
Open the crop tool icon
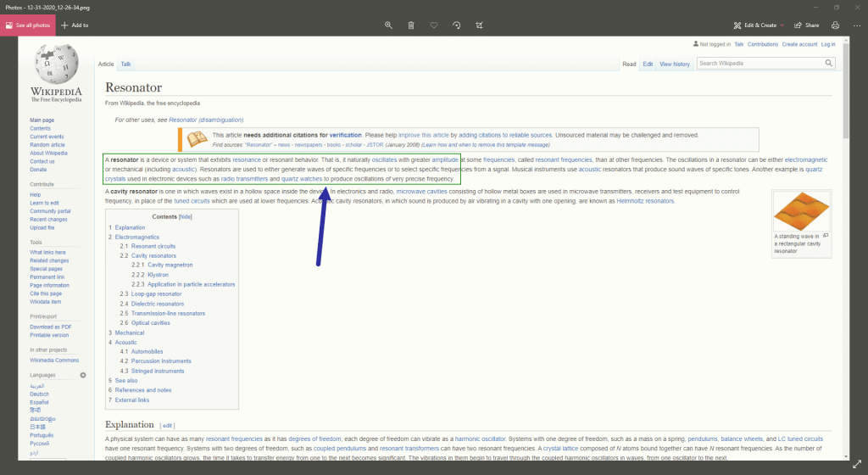click(480, 25)
